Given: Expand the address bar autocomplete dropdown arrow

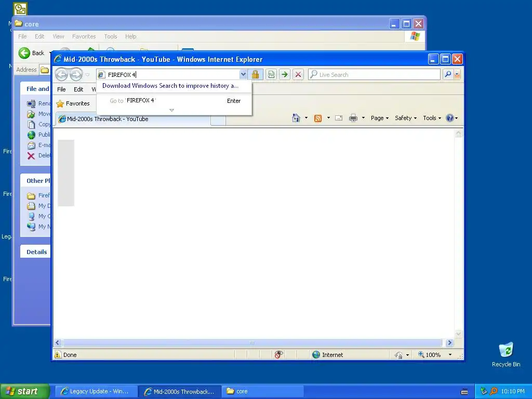Looking at the screenshot, I should 243,74.
